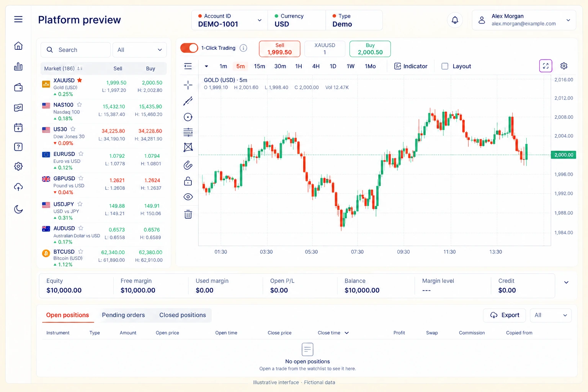
Task: Click the 1-Click Trading info icon
Action: coord(243,48)
